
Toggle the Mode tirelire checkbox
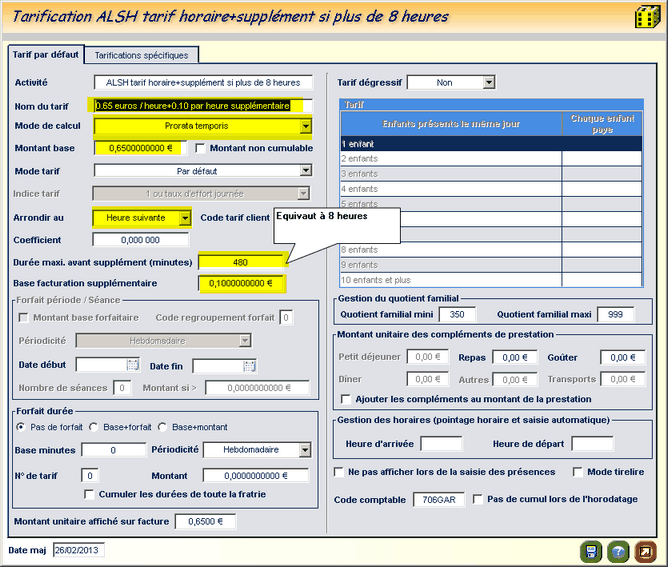[578, 471]
